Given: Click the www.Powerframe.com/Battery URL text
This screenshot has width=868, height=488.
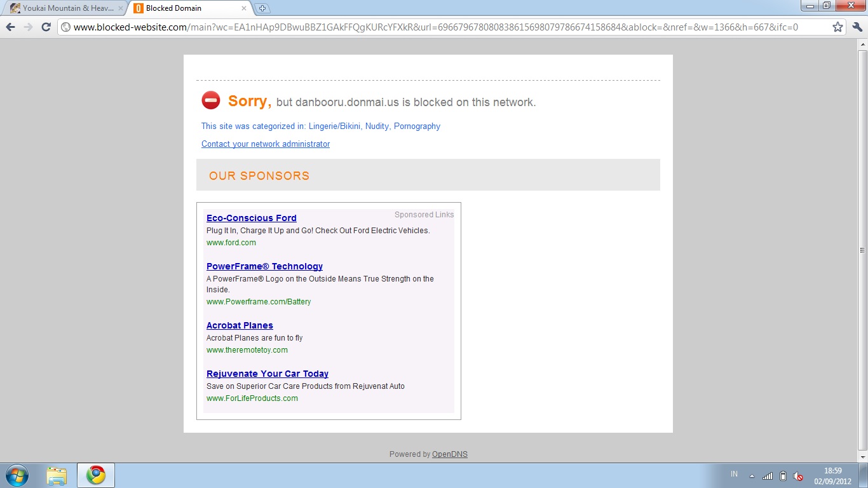Looking at the screenshot, I should pyautogui.click(x=259, y=302).
